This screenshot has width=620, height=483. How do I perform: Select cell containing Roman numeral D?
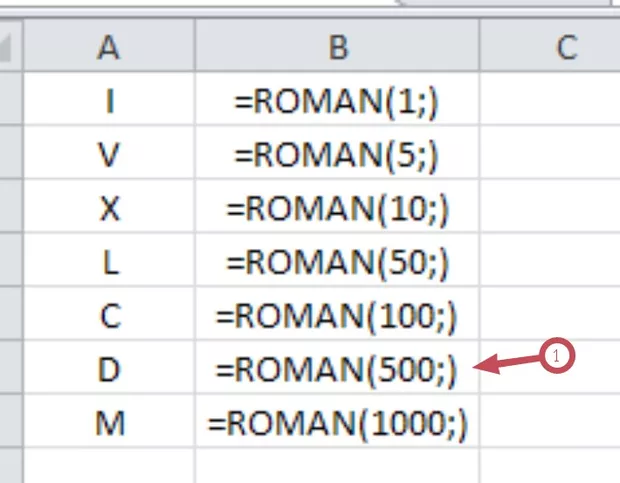pos(109,369)
